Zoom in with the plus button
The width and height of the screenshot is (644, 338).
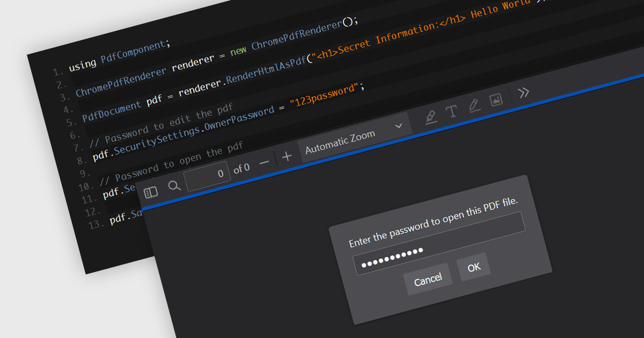287,156
